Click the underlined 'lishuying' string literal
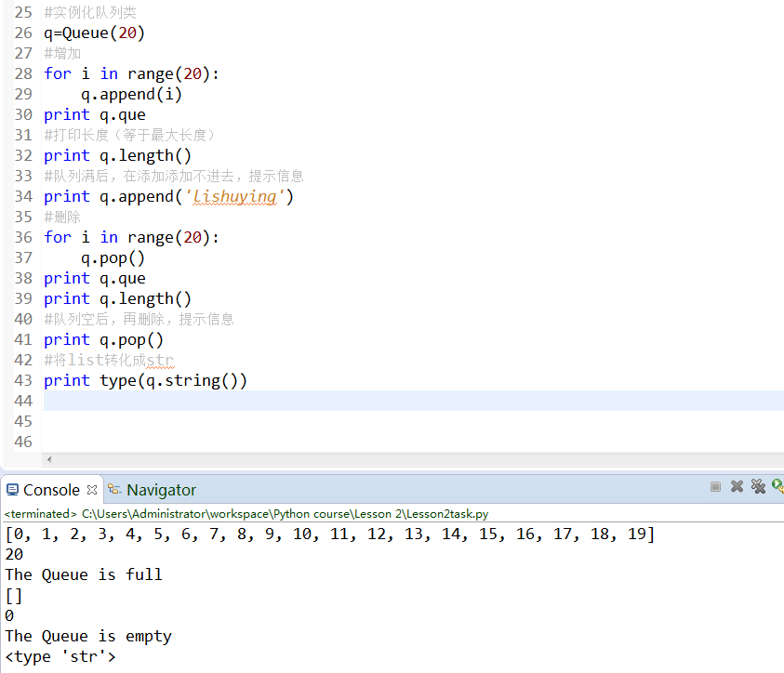 tap(234, 197)
